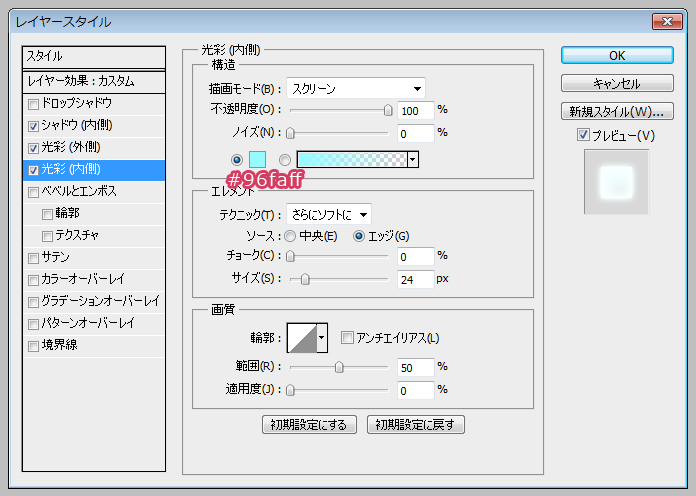Enable ベベルとエンボス checkbox
This screenshot has height=496, width=696.
[33, 192]
